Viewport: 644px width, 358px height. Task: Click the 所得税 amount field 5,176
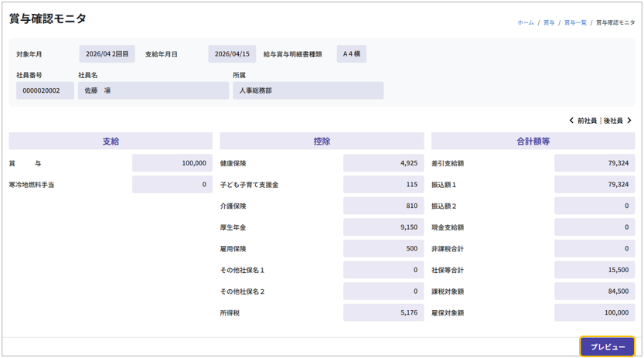point(383,313)
